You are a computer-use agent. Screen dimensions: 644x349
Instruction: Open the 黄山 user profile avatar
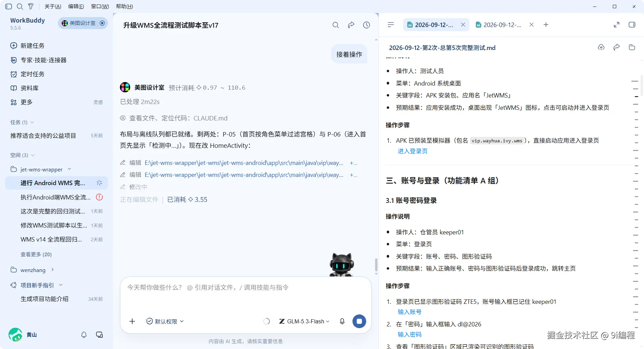pyautogui.click(x=15, y=335)
